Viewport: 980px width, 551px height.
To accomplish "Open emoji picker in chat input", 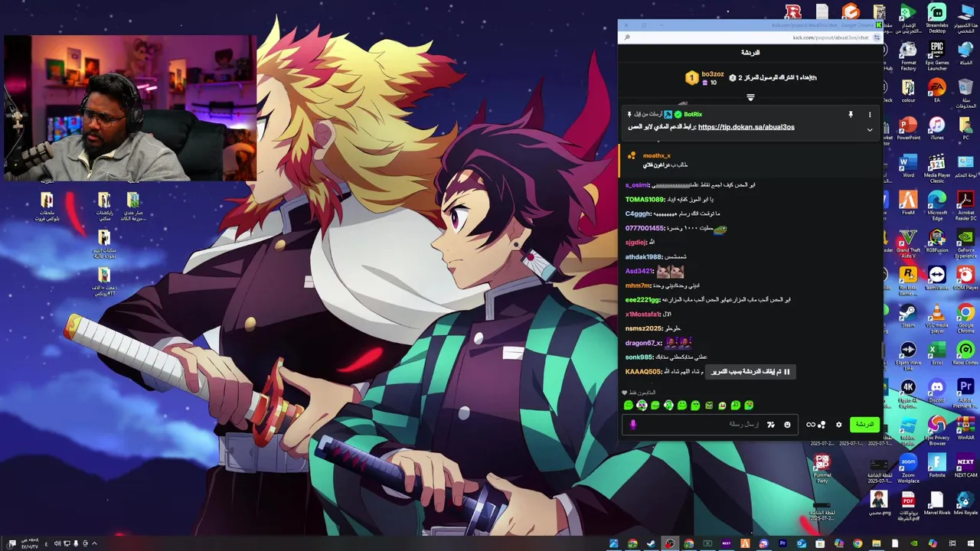I will pos(787,425).
